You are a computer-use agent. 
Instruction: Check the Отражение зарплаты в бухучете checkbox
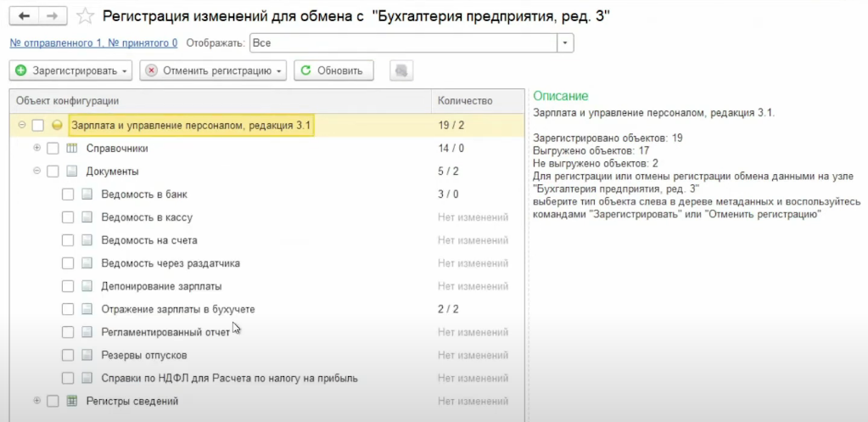coord(68,310)
